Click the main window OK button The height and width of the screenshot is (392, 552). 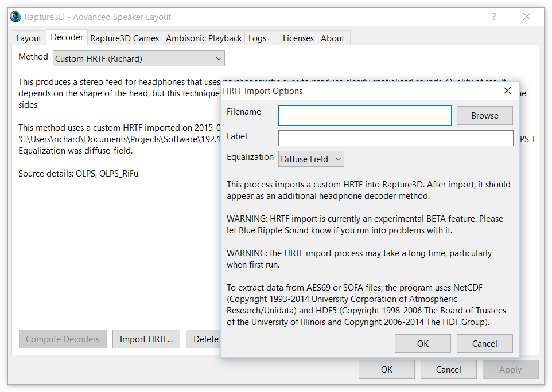pos(387,370)
